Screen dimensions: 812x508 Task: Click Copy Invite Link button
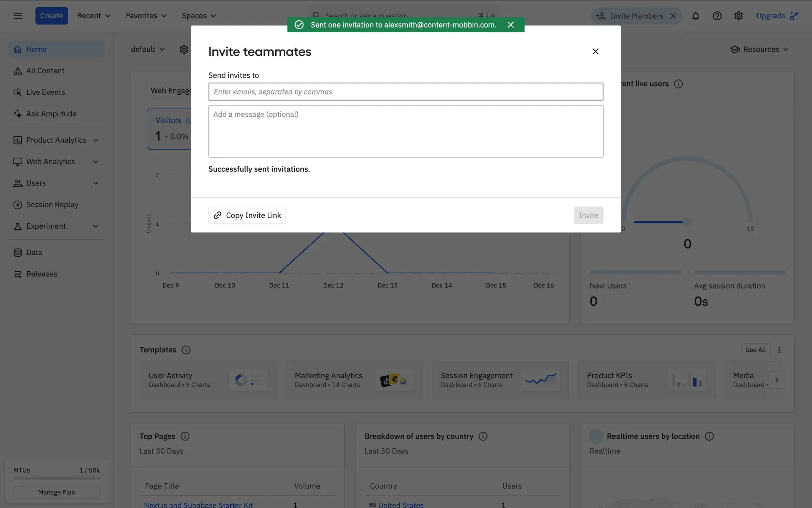[247, 215]
